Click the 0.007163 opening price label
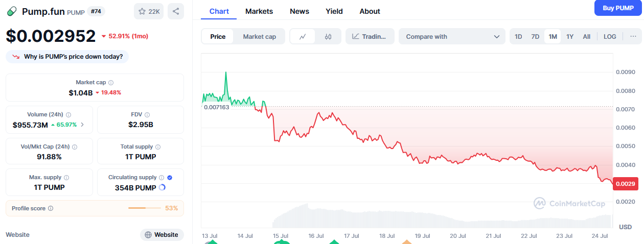644x244 pixels. (x=216, y=107)
